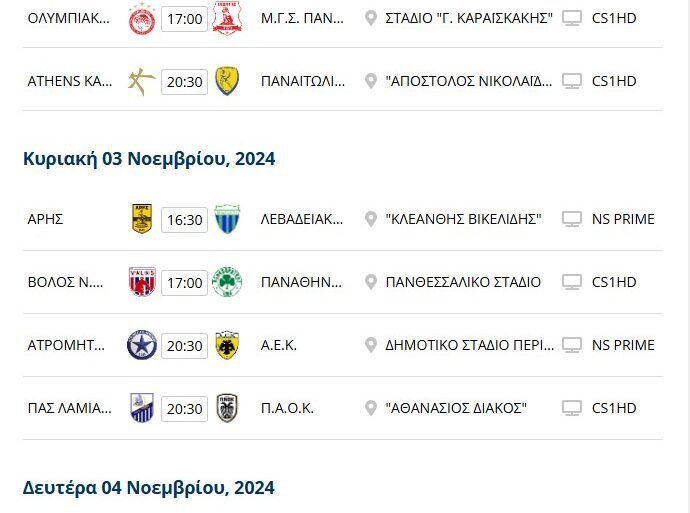
Task: Click the Athens Kallithea team crest
Action: 141,81
